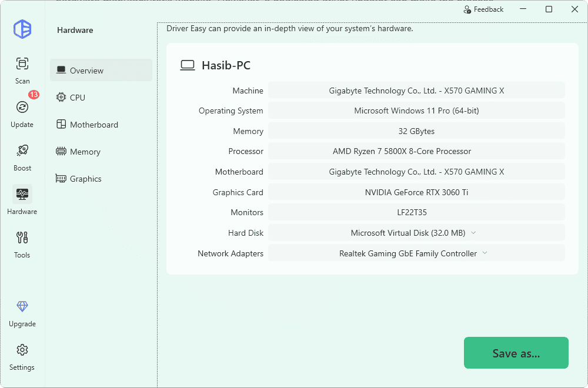Click the Hardware panel heading
This screenshot has height=388, width=588.
pyautogui.click(x=75, y=31)
